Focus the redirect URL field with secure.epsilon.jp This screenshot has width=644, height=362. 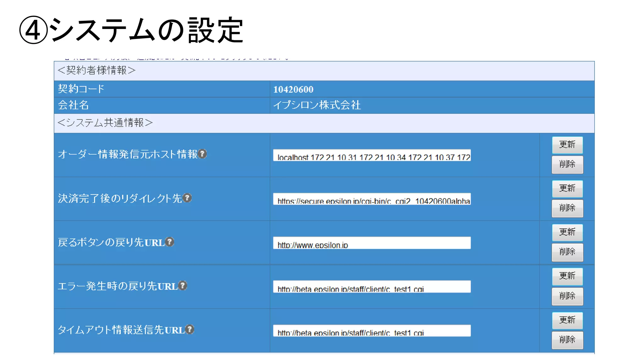point(372,199)
